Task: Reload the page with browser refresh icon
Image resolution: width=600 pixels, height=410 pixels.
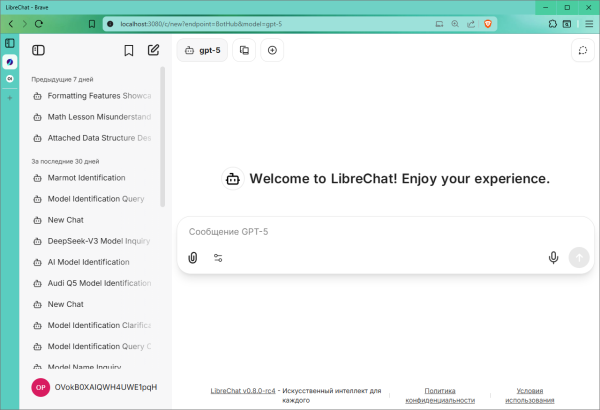Action: coord(39,22)
